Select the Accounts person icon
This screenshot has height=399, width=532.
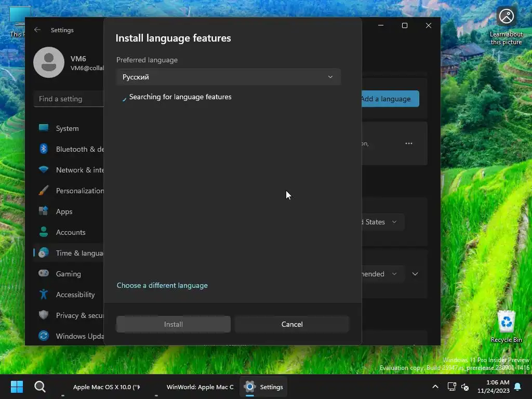44,232
